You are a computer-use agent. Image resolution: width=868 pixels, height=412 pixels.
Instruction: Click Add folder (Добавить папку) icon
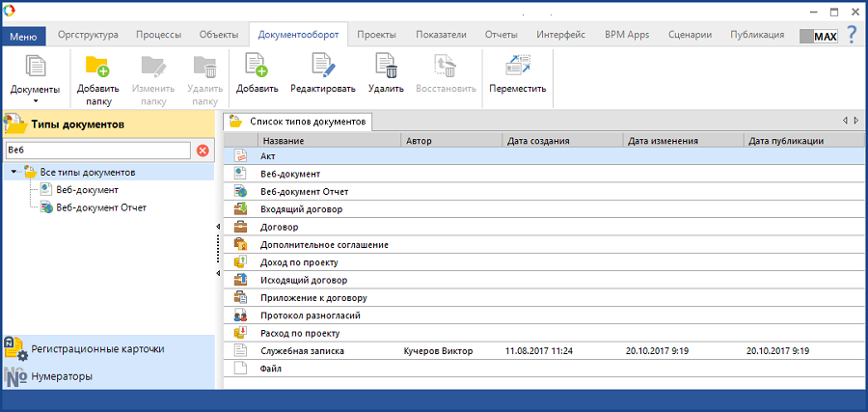(97, 67)
